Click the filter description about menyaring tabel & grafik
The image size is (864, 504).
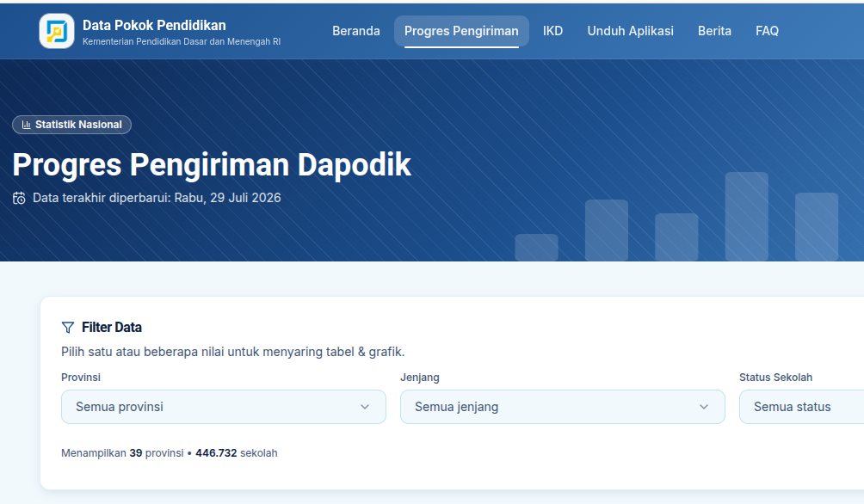[x=232, y=352]
